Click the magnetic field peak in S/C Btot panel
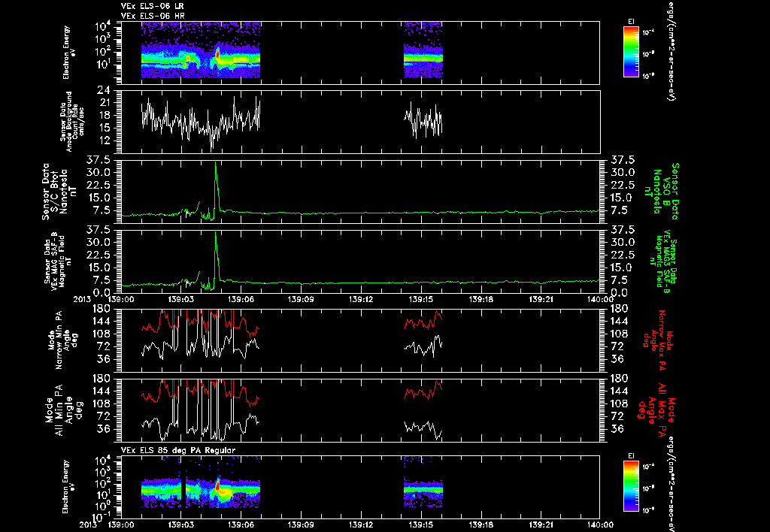 click(x=216, y=164)
